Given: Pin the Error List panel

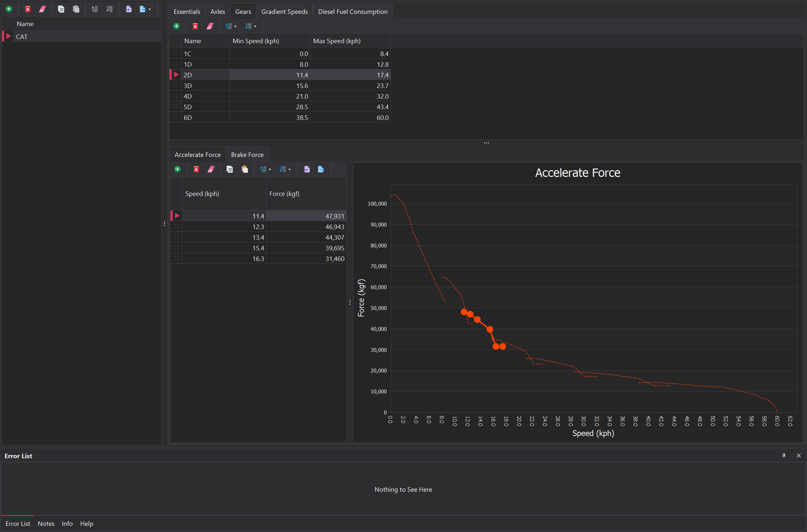Looking at the screenshot, I should 783,456.
